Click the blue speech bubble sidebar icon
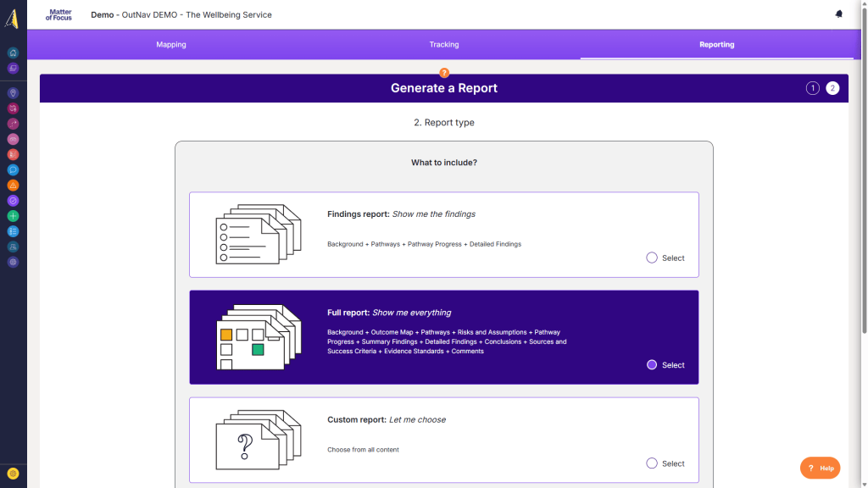This screenshot has width=868, height=488. [13, 170]
